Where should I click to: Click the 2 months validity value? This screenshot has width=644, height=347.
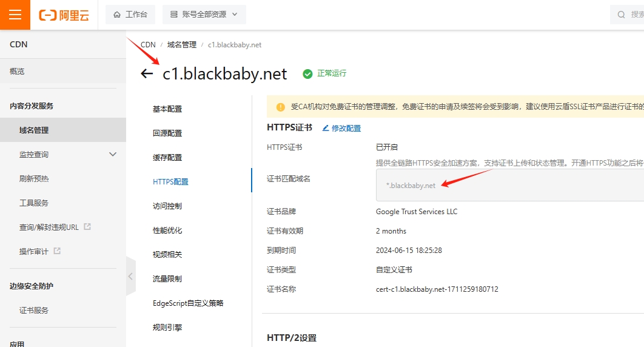[x=391, y=231]
